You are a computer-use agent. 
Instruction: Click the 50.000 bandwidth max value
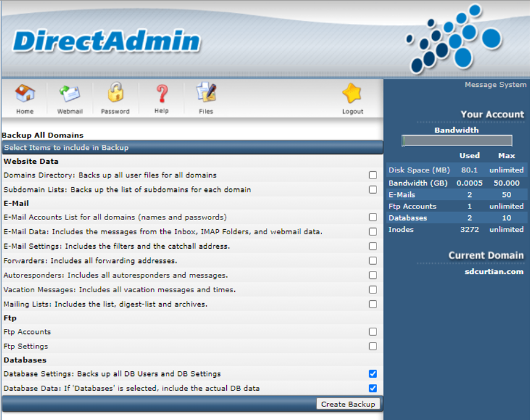pyautogui.click(x=506, y=183)
